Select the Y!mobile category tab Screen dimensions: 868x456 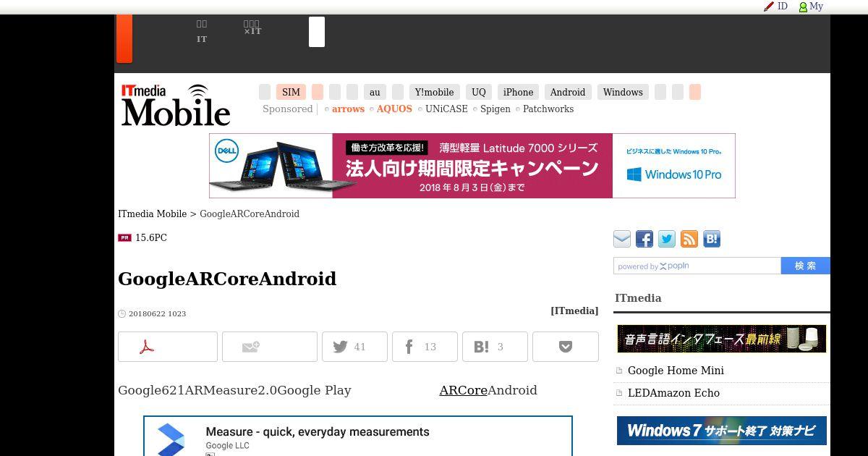coord(435,92)
